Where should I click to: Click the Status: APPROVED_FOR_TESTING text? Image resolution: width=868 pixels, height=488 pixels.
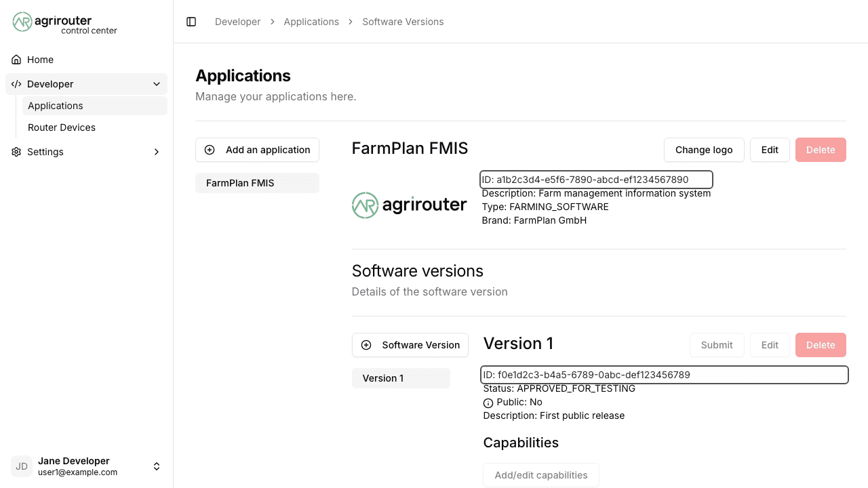pos(559,388)
